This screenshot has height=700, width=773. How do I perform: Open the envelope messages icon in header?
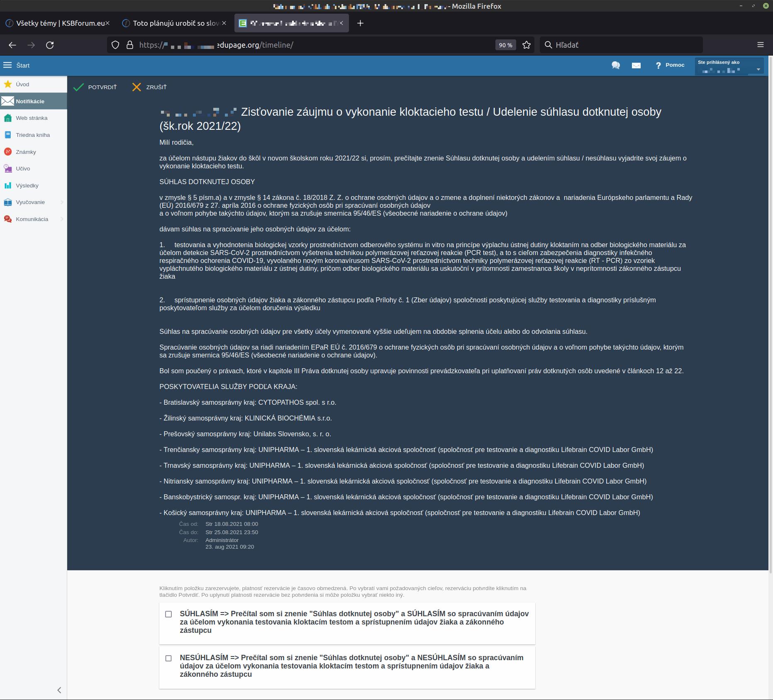[x=636, y=66]
